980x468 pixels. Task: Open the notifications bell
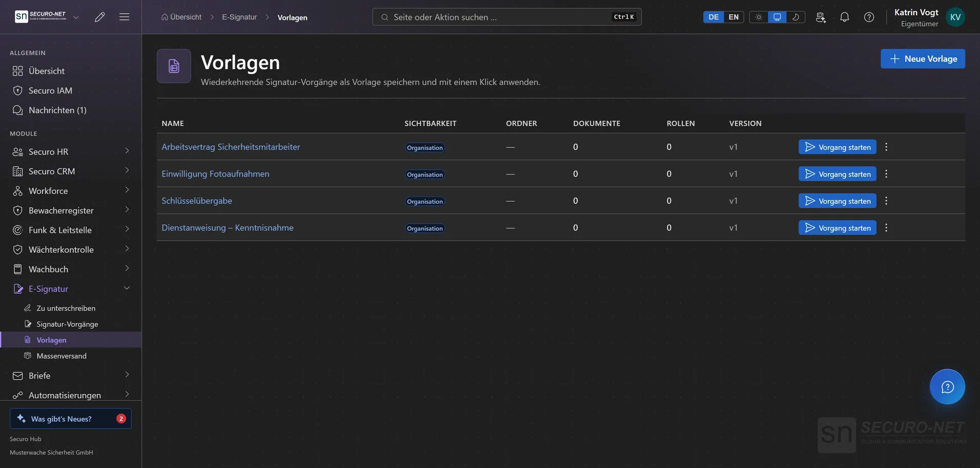coord(845,17)
